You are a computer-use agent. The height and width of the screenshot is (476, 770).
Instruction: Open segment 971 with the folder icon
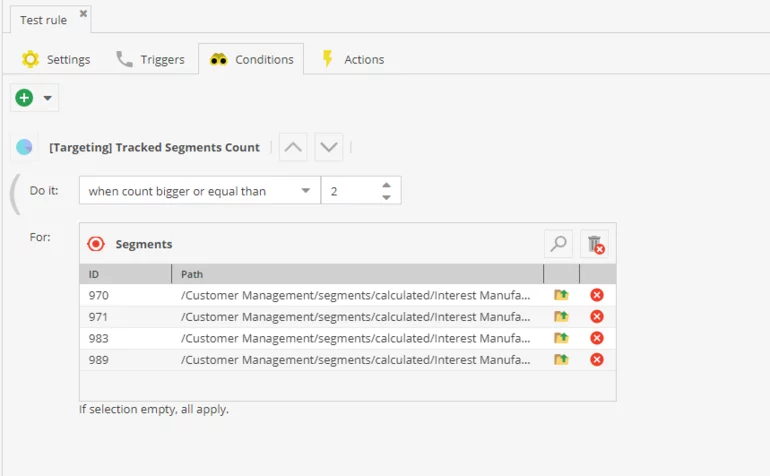(x=561, y=316)
